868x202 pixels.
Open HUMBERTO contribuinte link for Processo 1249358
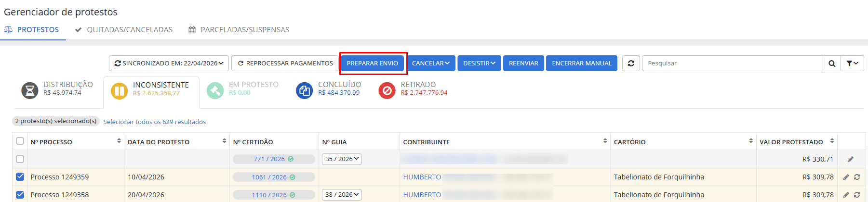pyautogui.click(x=422, y=195)
